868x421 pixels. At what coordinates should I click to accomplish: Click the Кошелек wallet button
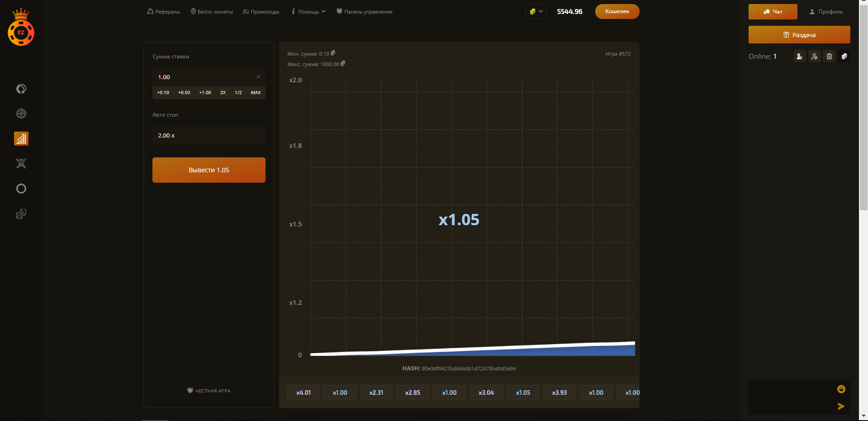coord(617,12)
